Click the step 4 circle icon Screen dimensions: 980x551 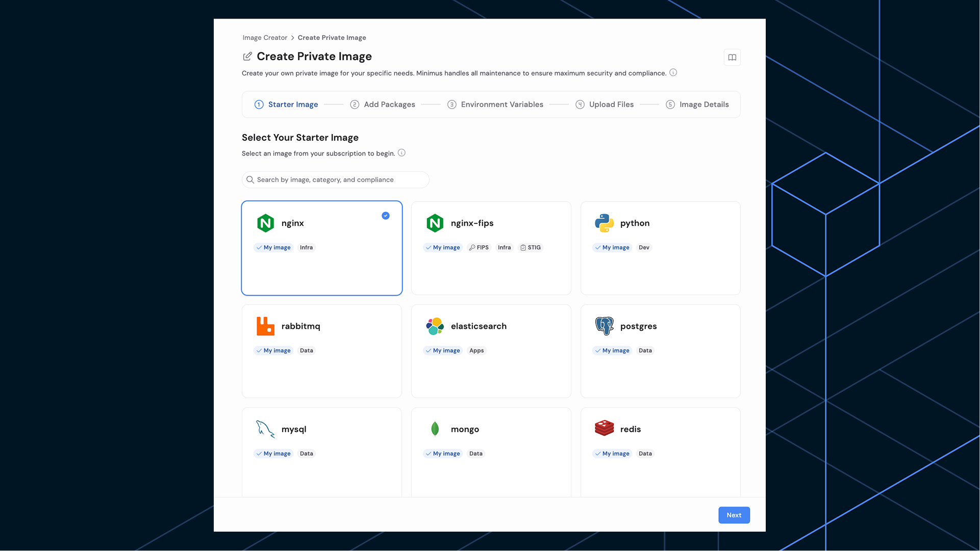(x=580, y=104)
